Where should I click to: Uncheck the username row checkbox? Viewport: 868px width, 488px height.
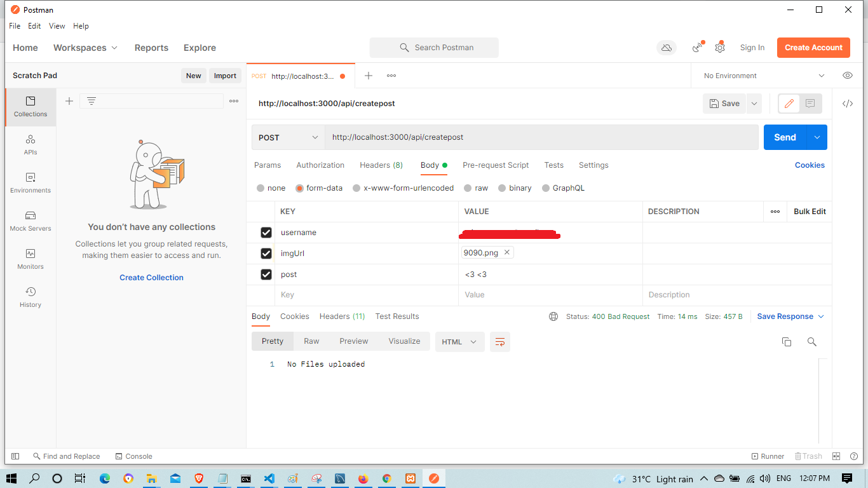click(x=266, y=233)
